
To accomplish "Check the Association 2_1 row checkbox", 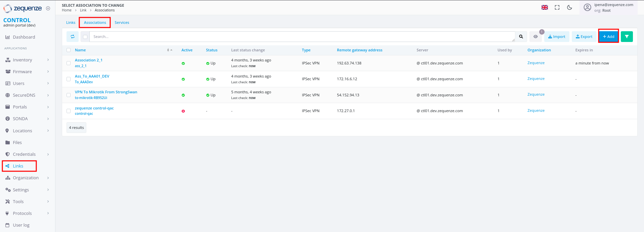I will 69,63.
